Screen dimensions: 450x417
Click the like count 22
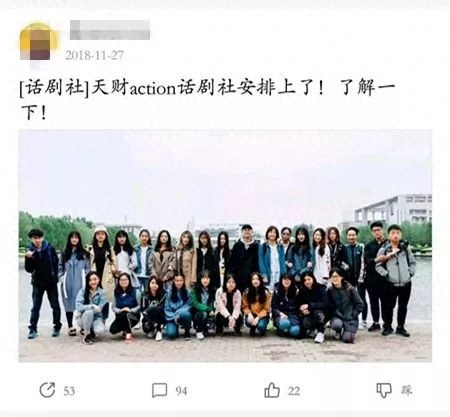click(294, 391)
